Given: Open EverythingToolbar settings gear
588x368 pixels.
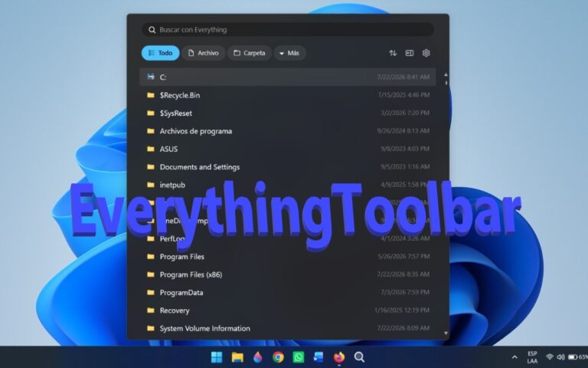Looking at the screenshot, I should 426,53.
